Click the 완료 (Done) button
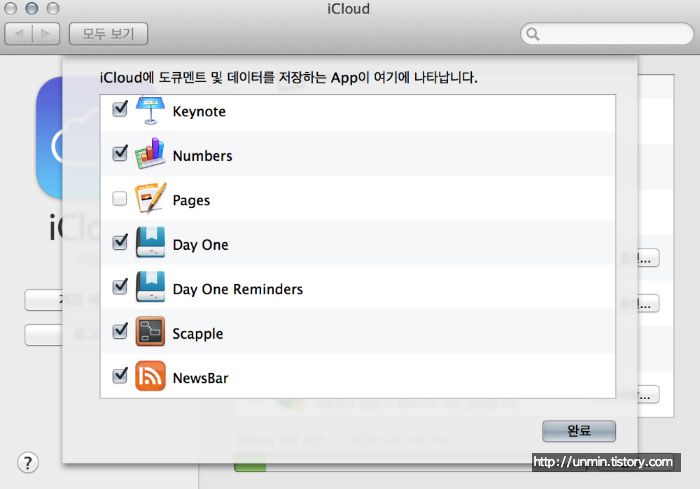Image resolution: width=700 pixels, height=489 pixels. click(579, 431)
